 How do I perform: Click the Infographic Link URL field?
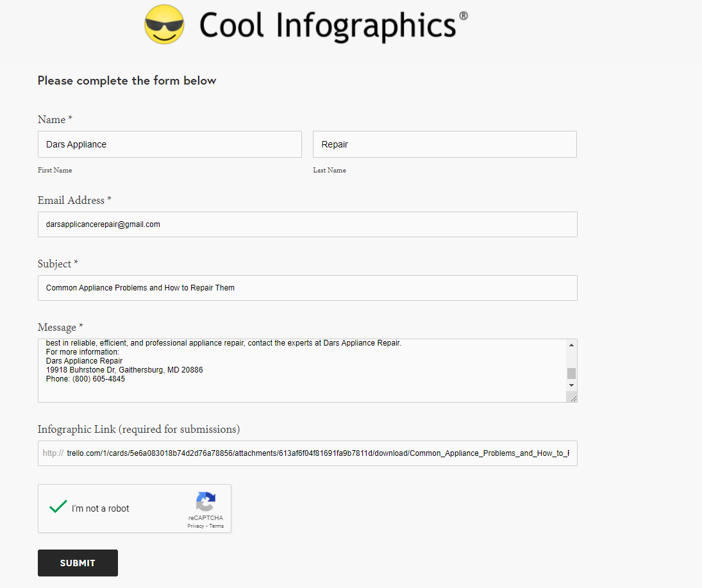pos(317,453)
